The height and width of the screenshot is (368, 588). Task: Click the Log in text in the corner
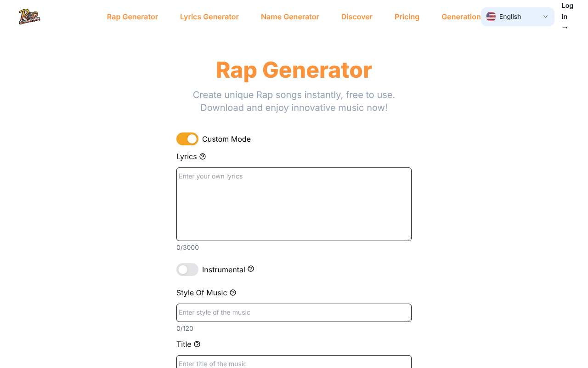tap(567, 11)
